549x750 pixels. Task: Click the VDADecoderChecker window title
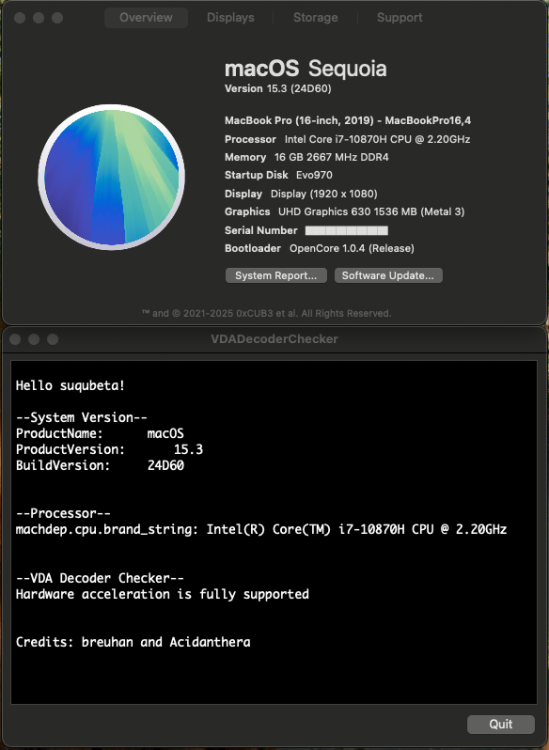point(274,339)
